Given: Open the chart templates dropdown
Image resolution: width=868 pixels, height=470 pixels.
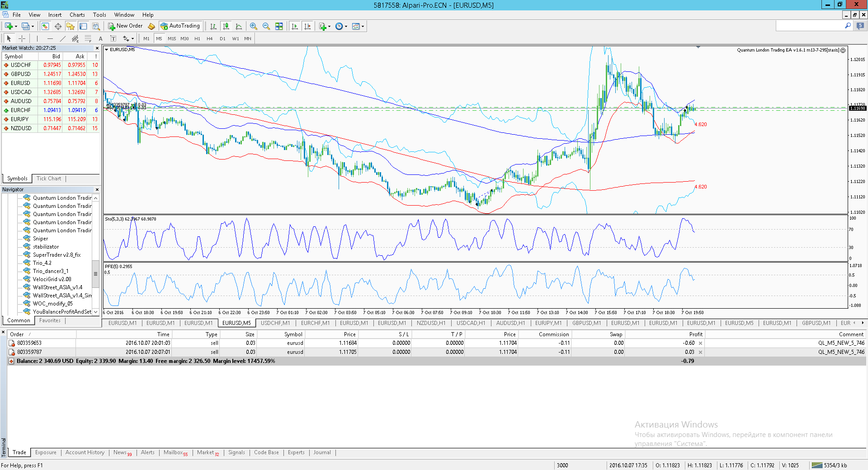Looking at the screenshot, I should 358,26.
